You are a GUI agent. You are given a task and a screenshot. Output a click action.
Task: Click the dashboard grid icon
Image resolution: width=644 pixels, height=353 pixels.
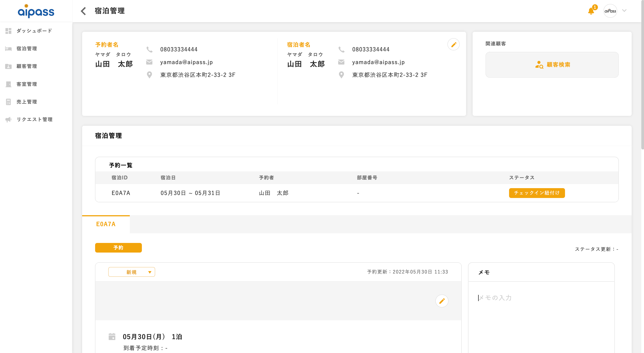pyautogui.click(x=8, y=31)
